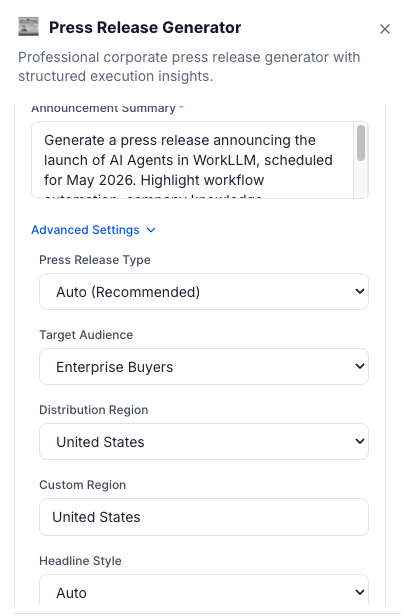Screen dimensions: 411x616
Task: Click the Distribution Region label
Action: tap(94, 410)
